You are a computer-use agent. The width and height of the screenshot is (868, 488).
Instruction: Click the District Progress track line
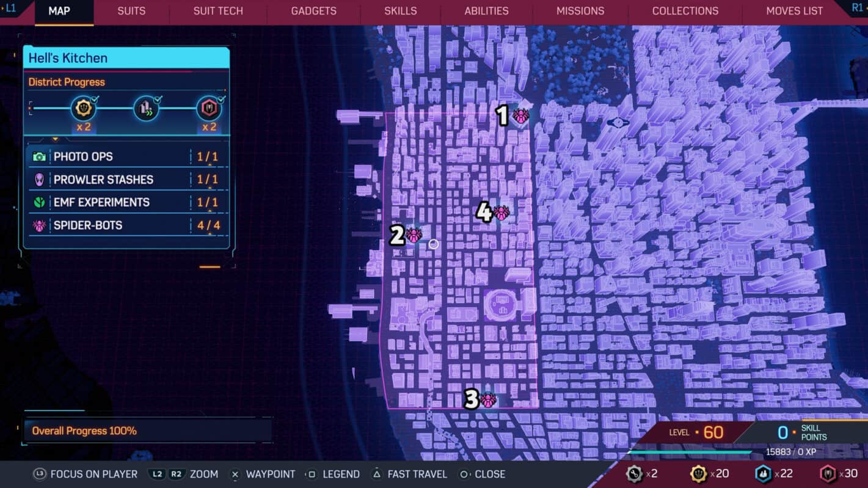pos(114,109)
